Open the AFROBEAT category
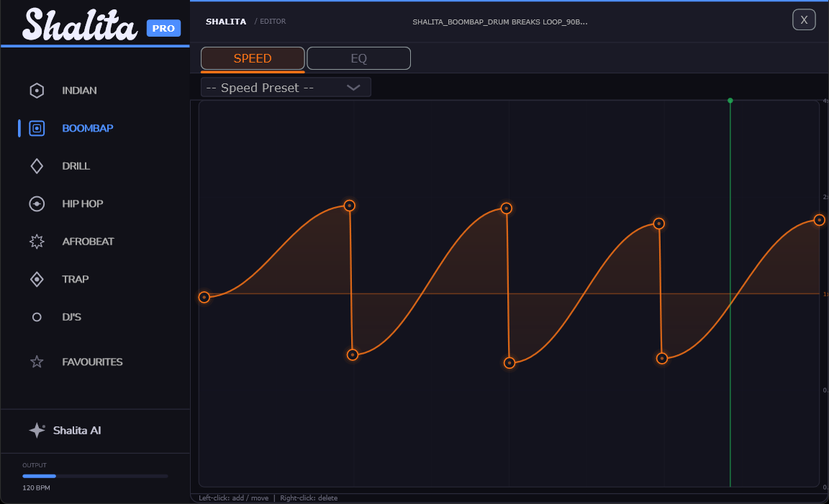This screenshot has width=829, height=504. 89,242
